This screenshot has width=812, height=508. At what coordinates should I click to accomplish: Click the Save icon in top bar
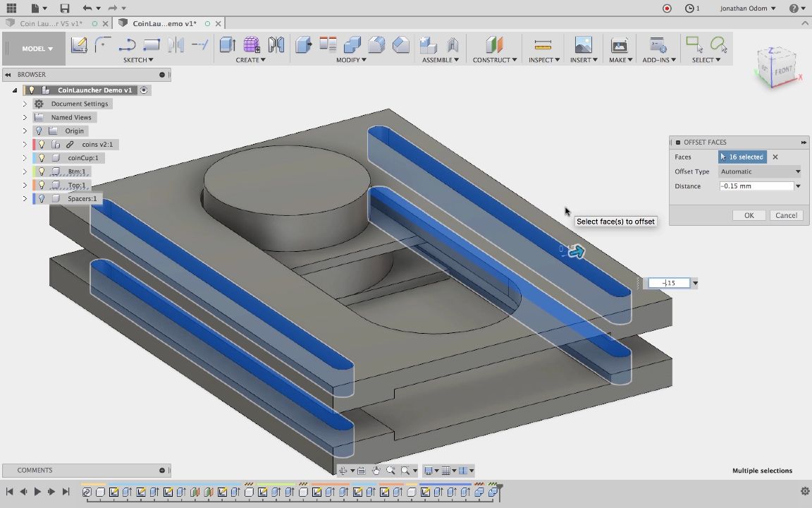64,8
